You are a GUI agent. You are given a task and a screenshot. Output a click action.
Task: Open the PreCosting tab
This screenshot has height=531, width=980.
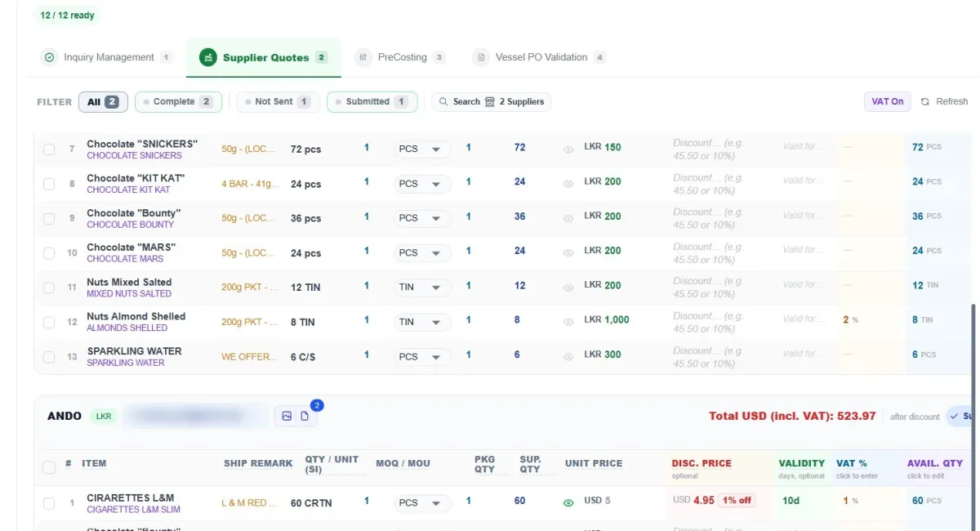click(x=400, y=57)
